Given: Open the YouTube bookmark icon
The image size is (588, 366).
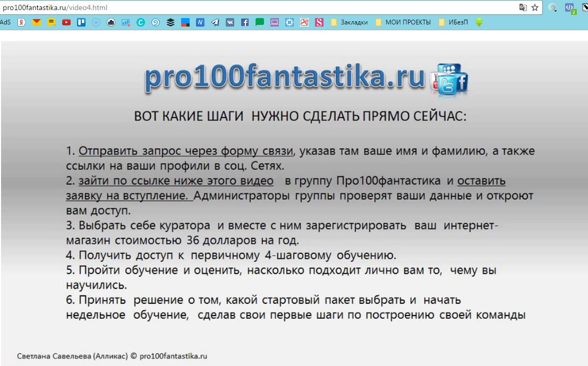Looking at the screenshot, I should coord(66,22).
